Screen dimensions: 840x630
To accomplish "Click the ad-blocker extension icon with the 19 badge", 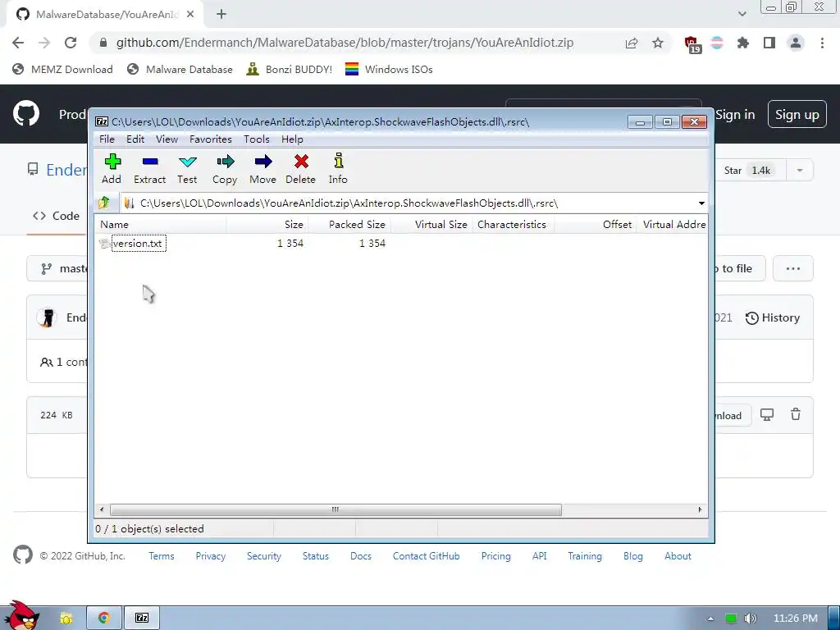I will (x=692, y=44).
